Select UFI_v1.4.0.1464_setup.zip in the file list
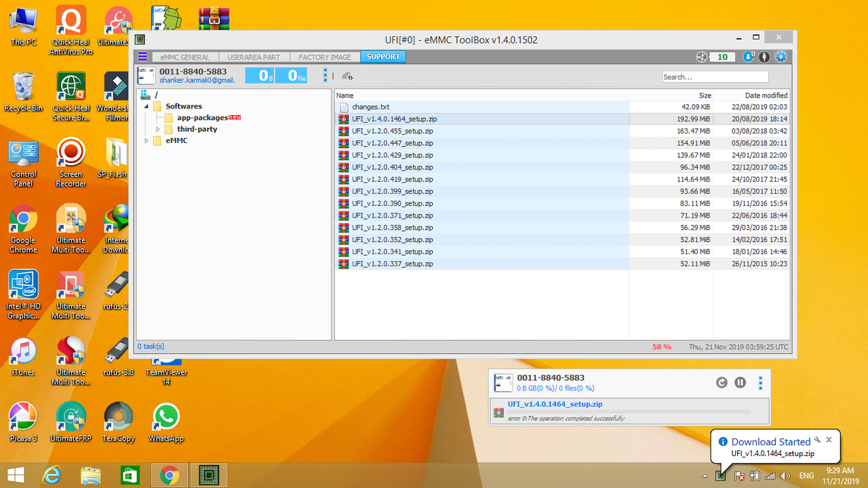Screen dimensions: 868x488 [562, 119]
